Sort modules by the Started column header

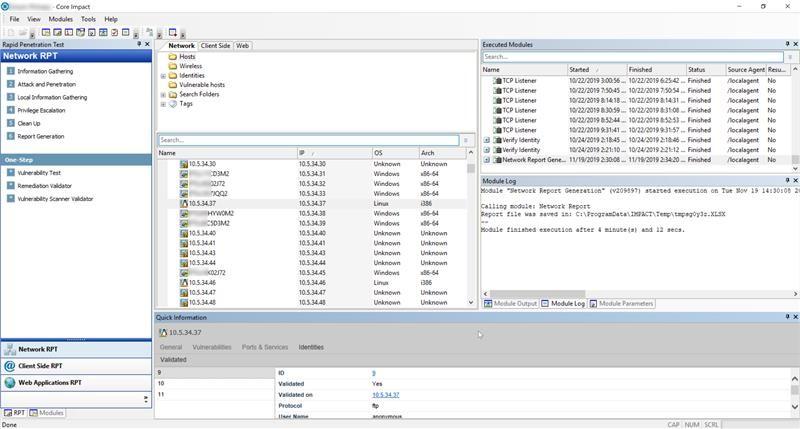click(597, 69)
